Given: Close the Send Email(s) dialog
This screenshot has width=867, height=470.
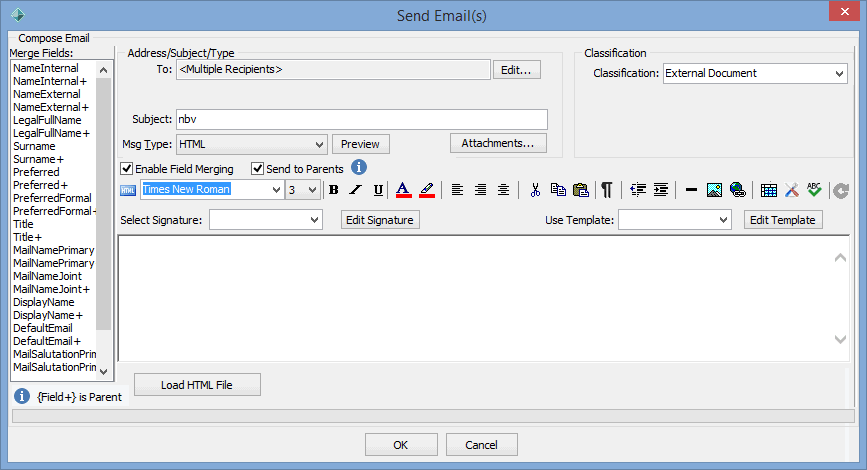Looking at the screenshot, I should 844,11.
